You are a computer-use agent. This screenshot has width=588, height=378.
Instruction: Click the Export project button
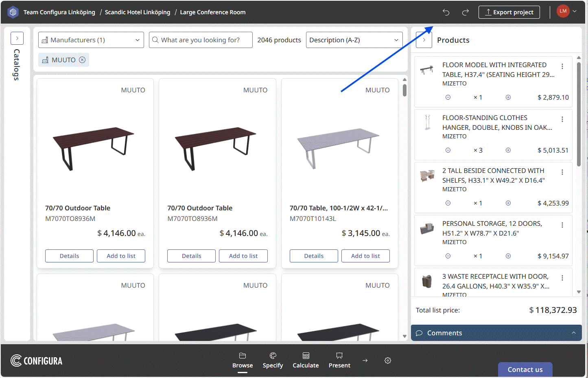509,12
